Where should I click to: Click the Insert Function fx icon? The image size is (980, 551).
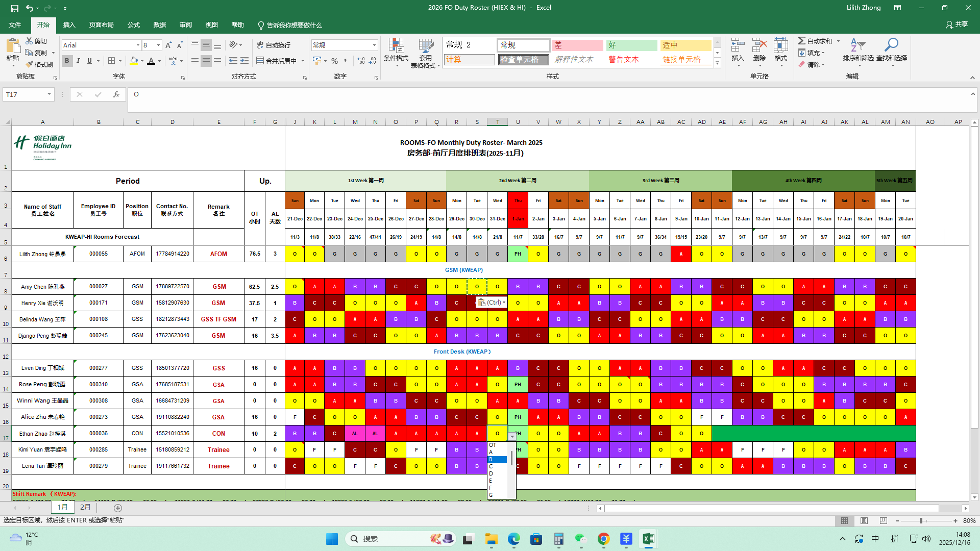pyautogui.click(x=116, y=94)
